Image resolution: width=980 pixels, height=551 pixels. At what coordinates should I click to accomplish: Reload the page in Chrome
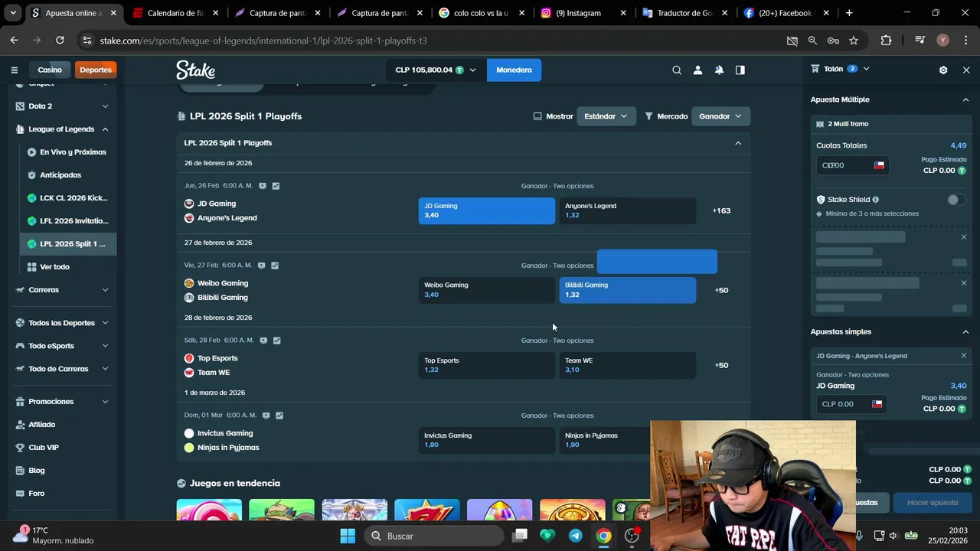pos(60,41)
